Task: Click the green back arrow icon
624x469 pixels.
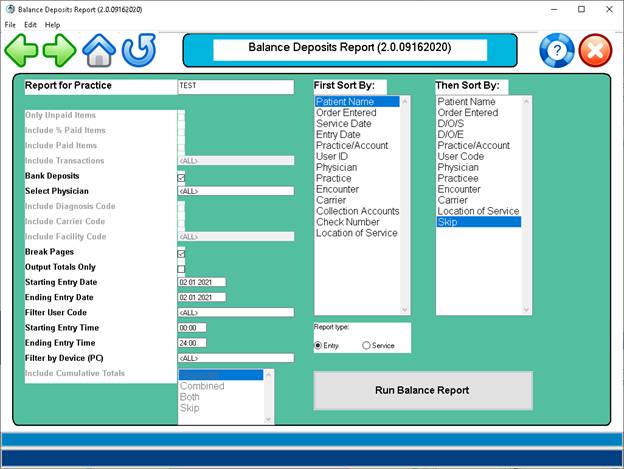Action: 21,49
